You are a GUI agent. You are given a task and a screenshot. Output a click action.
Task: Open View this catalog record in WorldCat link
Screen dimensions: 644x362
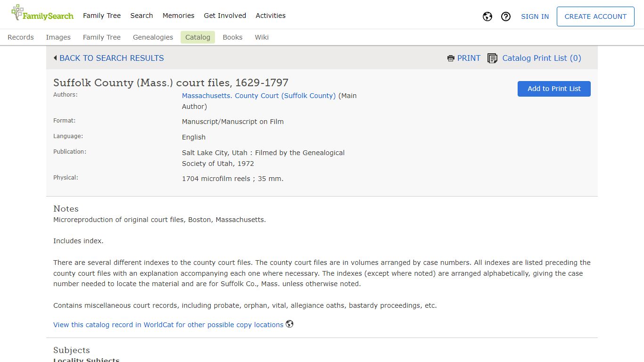click(x=168, y=325)
